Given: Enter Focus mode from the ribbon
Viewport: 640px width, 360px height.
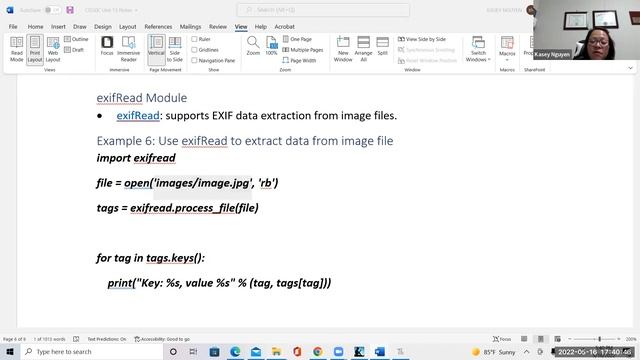Looking at the screenshot, I should 107,46.
